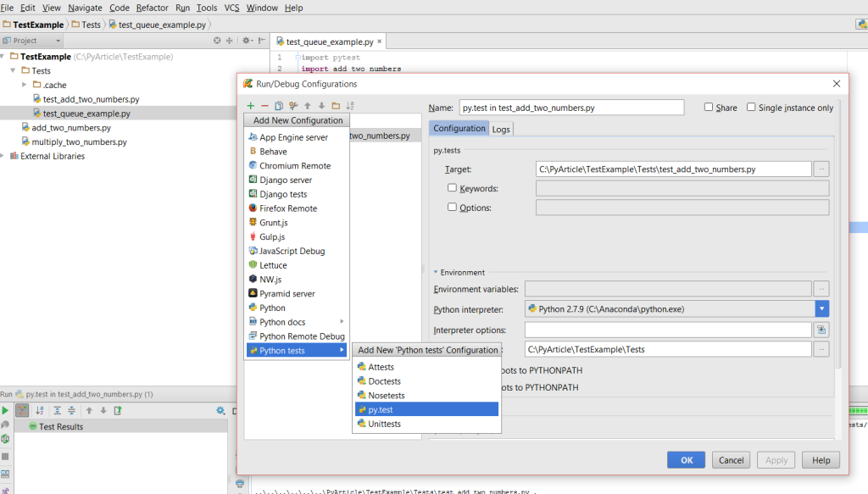Screen dimensions: 868x494
Task: Click the green Rerun play icon in Run panel
Action: 5,410
